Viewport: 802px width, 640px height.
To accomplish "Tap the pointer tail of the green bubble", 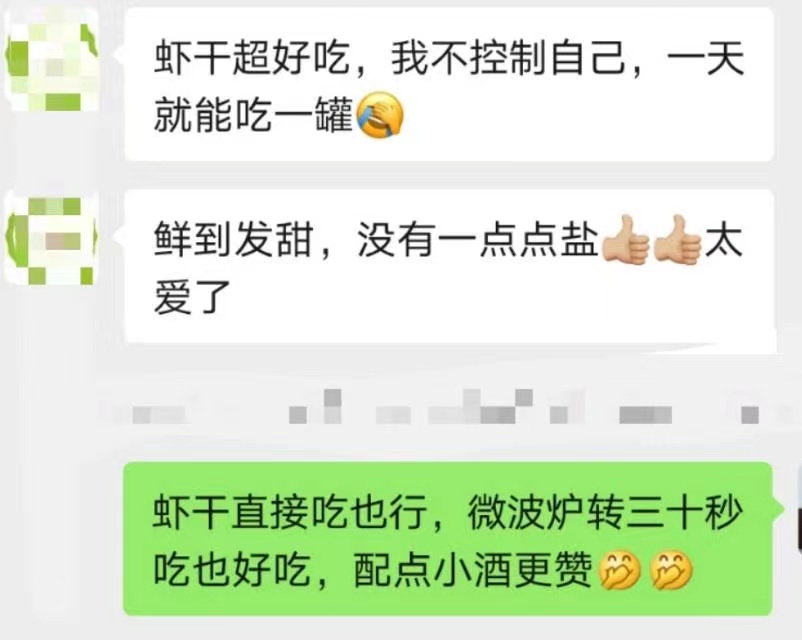I will [x=777, y=509].
